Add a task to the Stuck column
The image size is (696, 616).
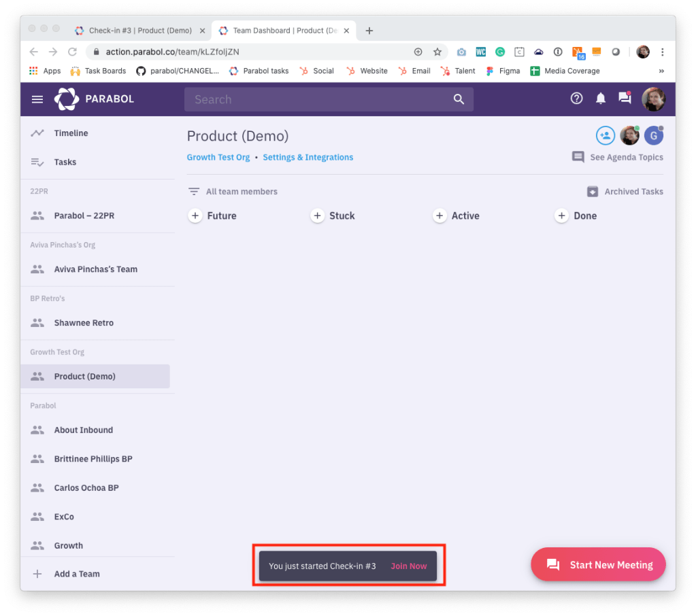tap(317, 216)
